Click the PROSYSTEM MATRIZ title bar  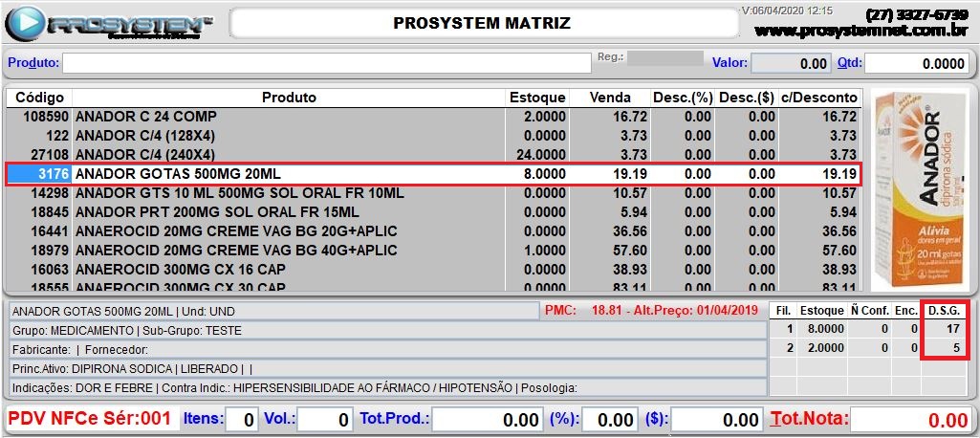coord(483,24)
